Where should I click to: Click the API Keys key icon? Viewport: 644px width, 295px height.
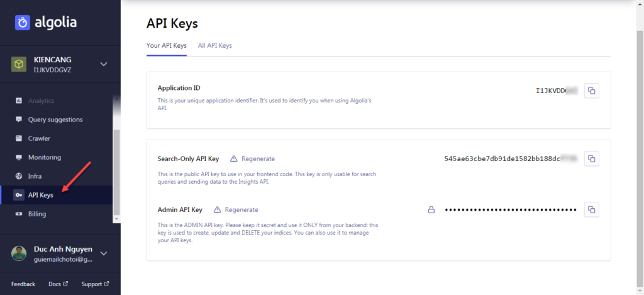tap(18, 195)
